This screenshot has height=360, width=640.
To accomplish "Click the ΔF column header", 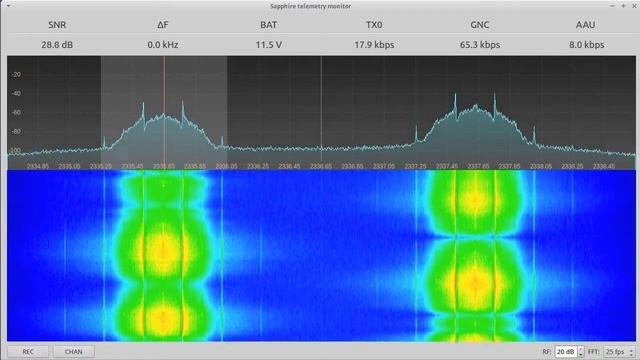I will (163, 25).
